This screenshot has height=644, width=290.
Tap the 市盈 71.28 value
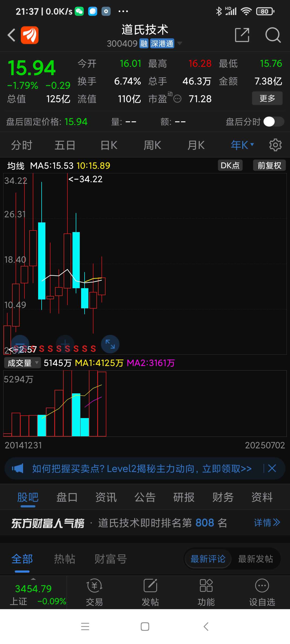200,99
